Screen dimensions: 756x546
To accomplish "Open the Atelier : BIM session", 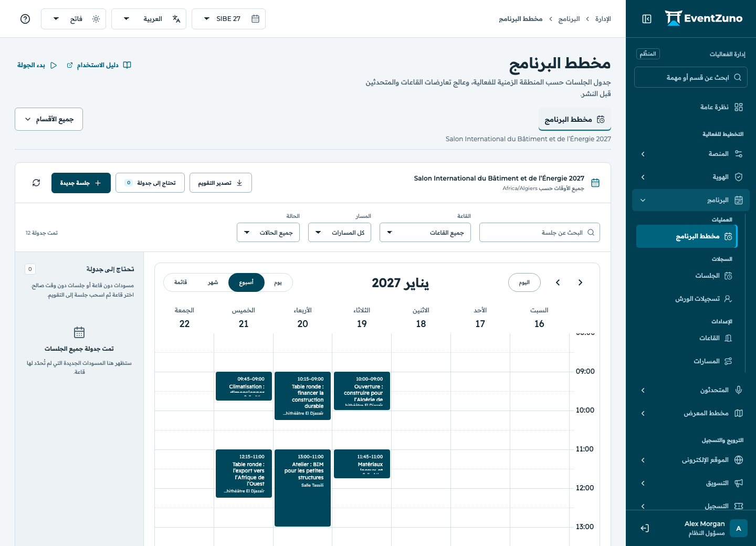I will 303,488.
